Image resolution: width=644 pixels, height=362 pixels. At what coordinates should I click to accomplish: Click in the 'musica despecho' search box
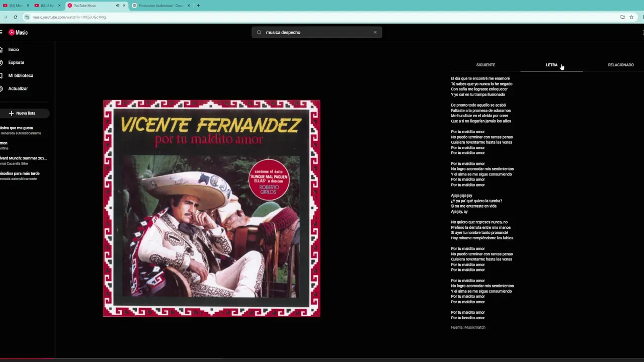click(x=317, y=32)
